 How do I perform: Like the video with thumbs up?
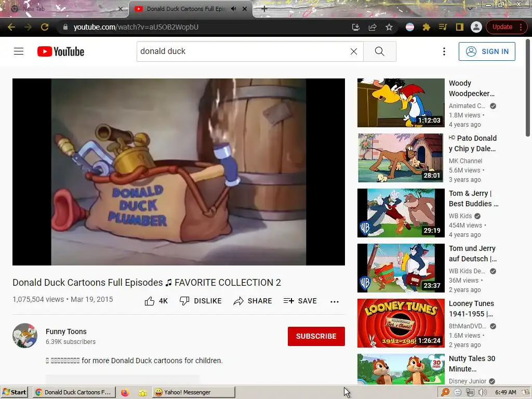[x=156, y=301]
